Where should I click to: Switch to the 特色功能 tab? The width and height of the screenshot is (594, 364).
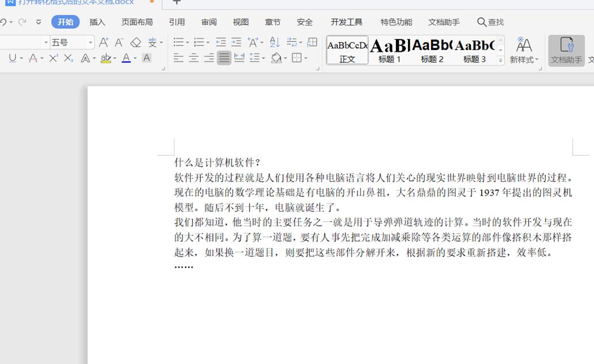pyautogui.click(x=396, y=22)
